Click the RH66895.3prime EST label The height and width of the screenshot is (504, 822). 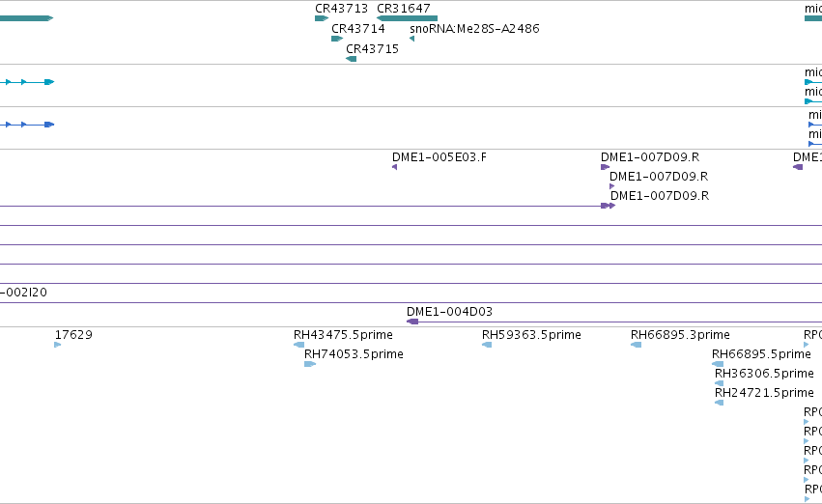680,335
